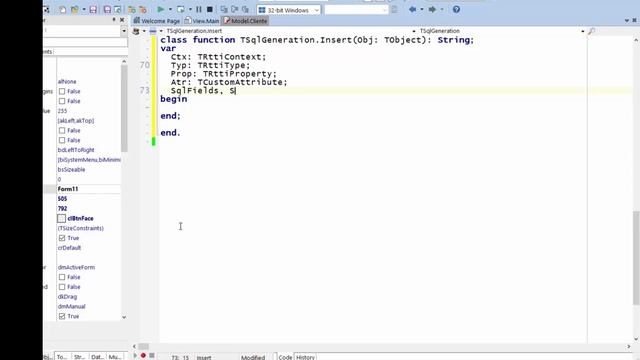Open the TSqlGeneration class dropdown
This screenshot has height=360, width=640.
[x=582, y=31]
